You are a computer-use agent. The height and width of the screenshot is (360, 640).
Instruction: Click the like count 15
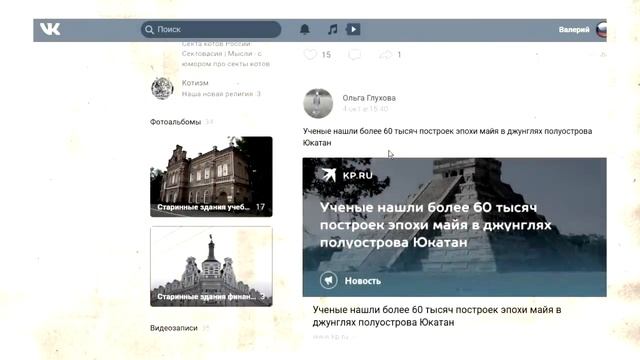326,55
